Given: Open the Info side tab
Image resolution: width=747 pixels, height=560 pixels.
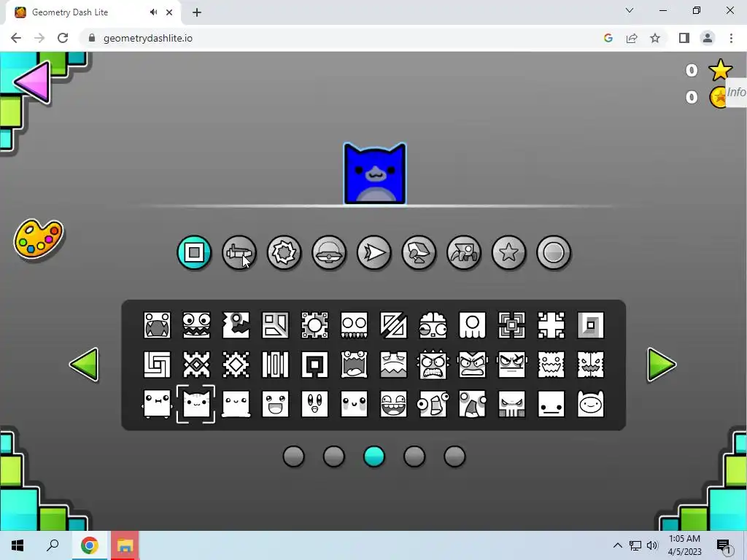Looking at the screenshot, I should click(736, 93).
